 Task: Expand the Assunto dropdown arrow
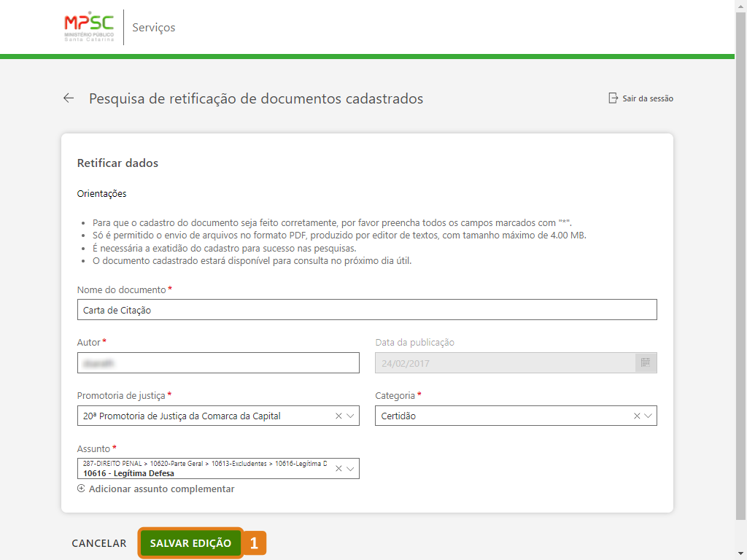(350, 468)
